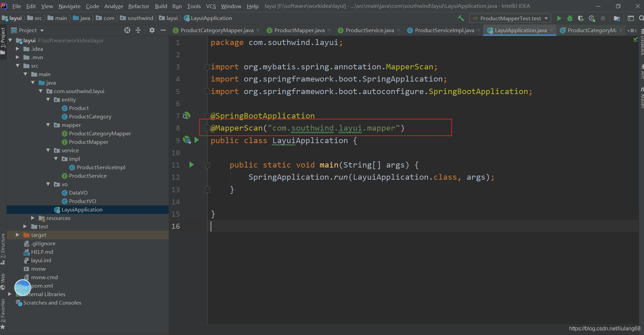This screenshot has height=335, width=644.
Task: Expand the resources folder
Action: click(x=33, y=218)
